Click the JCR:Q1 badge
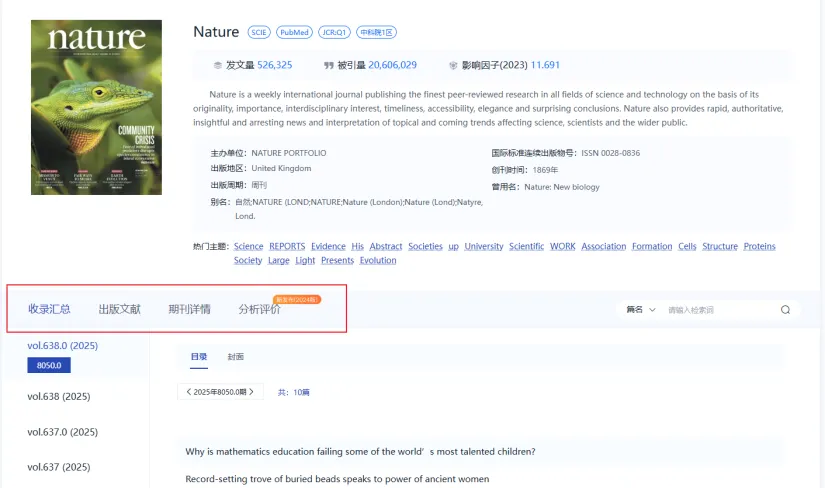 [x=334, y=32]
